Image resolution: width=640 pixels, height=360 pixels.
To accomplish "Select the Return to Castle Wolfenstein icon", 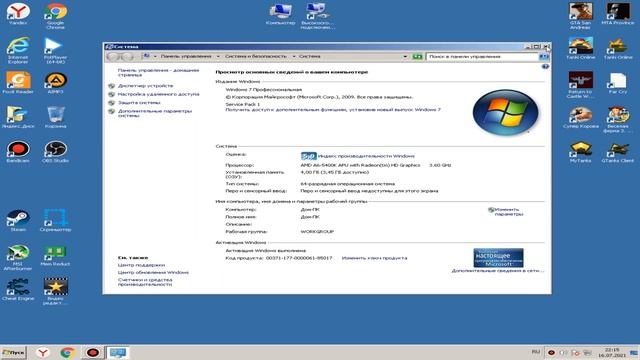I will [580, 84].
